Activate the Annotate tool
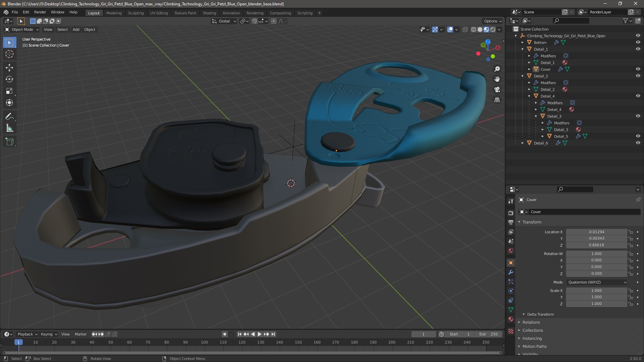Screen dimensions: 644x362 (x=9, y=117)
